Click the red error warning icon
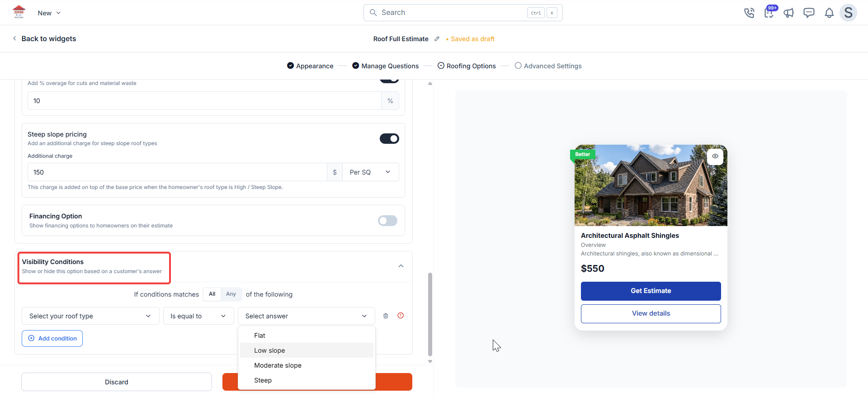The width and height of the screenshot is (868, 397). click(401, 316)
